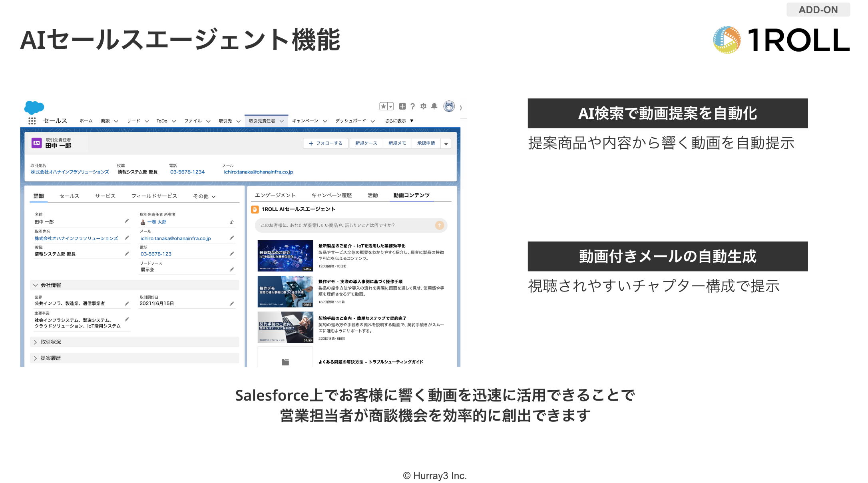Click the フォローする button
The height and width of the screenshot is (483, 868).
[326, 143]
